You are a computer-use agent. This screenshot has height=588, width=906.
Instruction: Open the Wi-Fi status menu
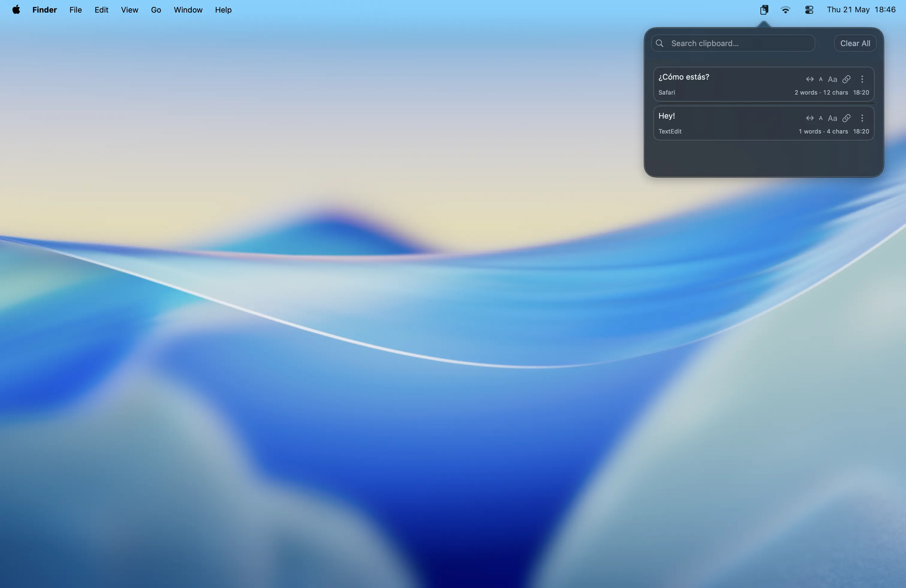[x=785, y=10]
